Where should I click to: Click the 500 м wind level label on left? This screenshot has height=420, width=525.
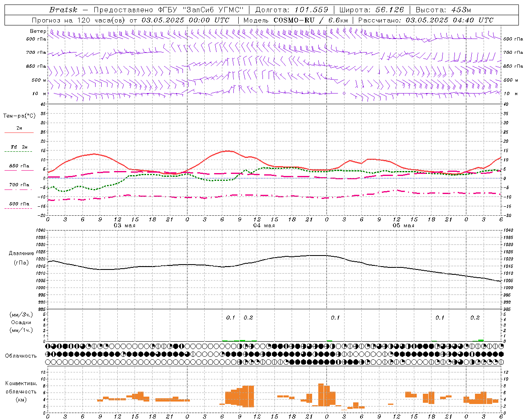pyautogui.click(x=39, y=80)
